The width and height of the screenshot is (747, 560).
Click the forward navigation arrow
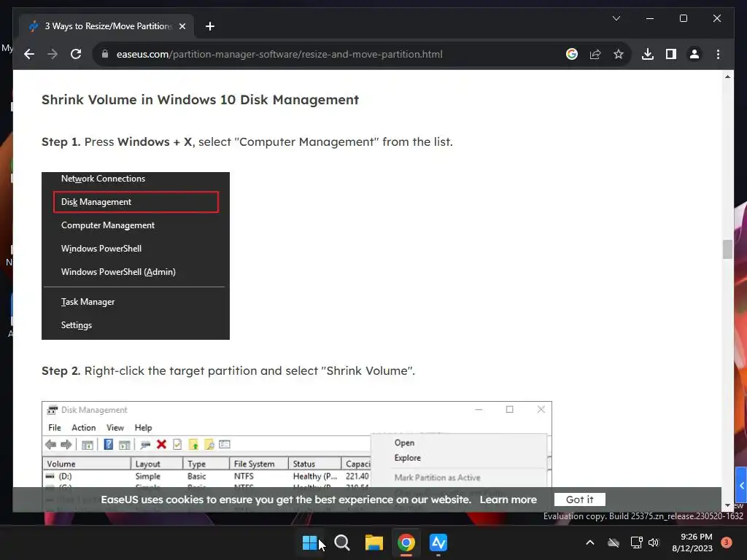pyautogui.click(x=53, y=54)
